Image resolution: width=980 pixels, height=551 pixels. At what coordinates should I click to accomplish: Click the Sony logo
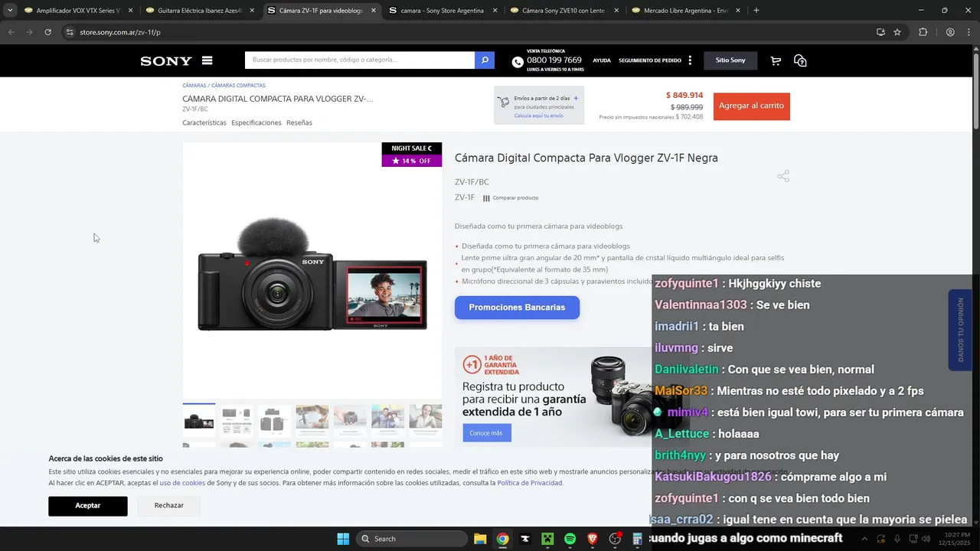tap(166, 61)
